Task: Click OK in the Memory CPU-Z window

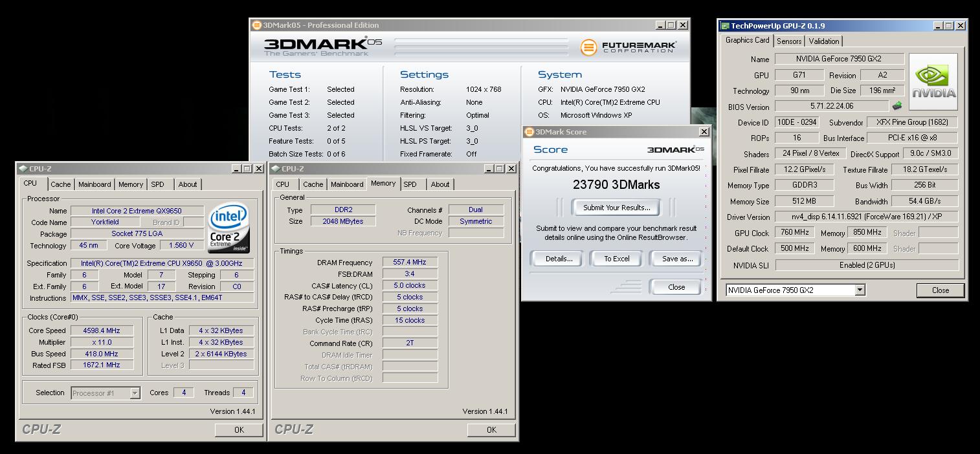Action: (491, 429)
